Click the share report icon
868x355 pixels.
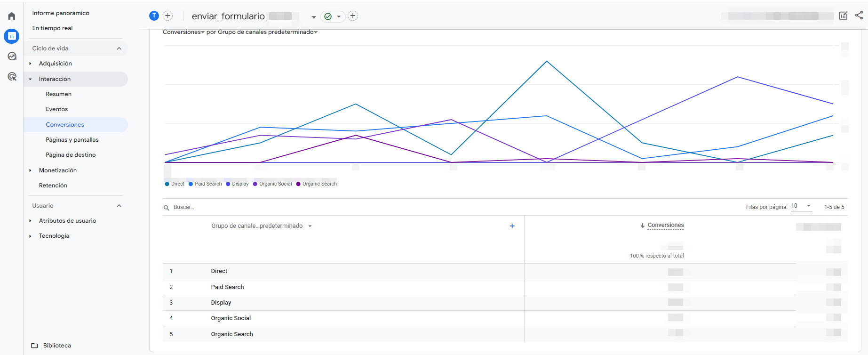tap(859, 16)
